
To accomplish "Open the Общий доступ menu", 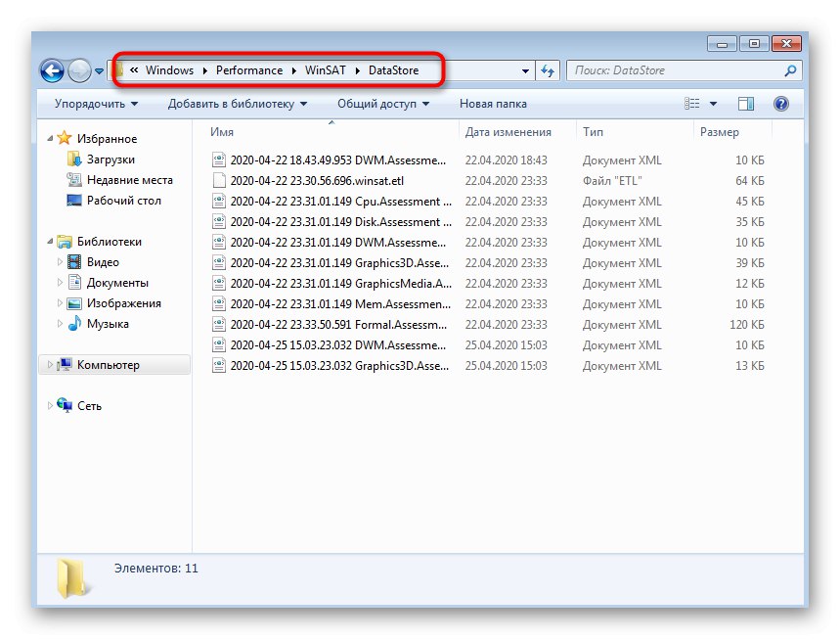I will [x=383, y=104].
